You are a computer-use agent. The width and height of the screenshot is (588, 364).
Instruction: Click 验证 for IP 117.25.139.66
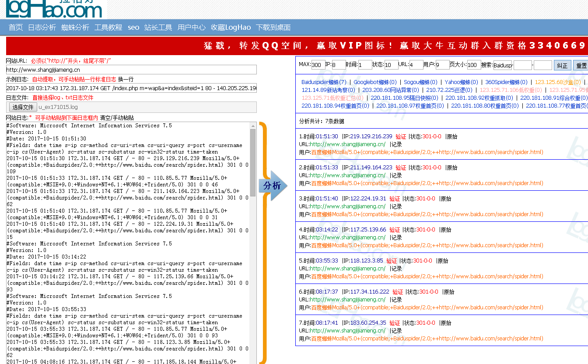[x=395, y=230]
